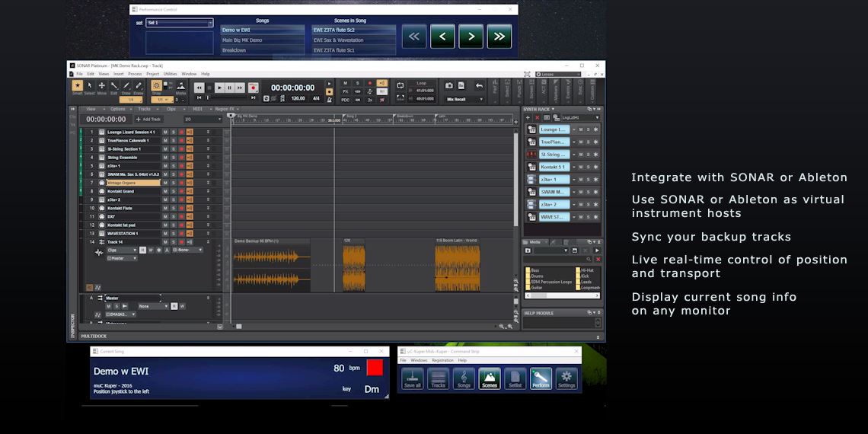The width and height of the screenshot is (868, 434).
Task: Select song Main Big MK Demo
Action: (x=263, y=40)
